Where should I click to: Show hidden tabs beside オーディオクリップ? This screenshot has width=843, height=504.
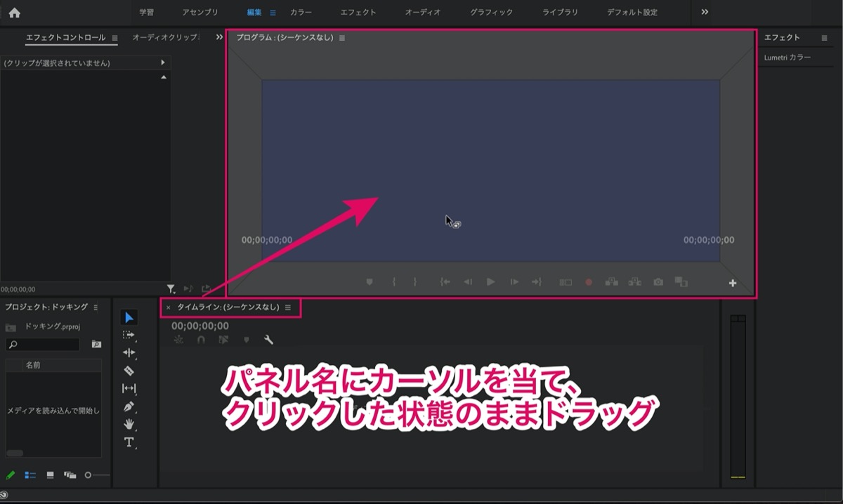click(x=219, y=37)
